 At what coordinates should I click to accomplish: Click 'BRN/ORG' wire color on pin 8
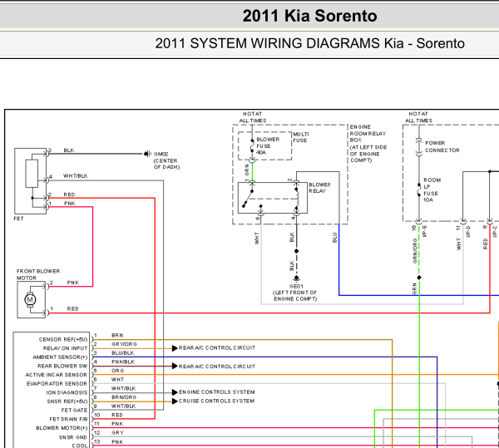[x=124, y=397]
